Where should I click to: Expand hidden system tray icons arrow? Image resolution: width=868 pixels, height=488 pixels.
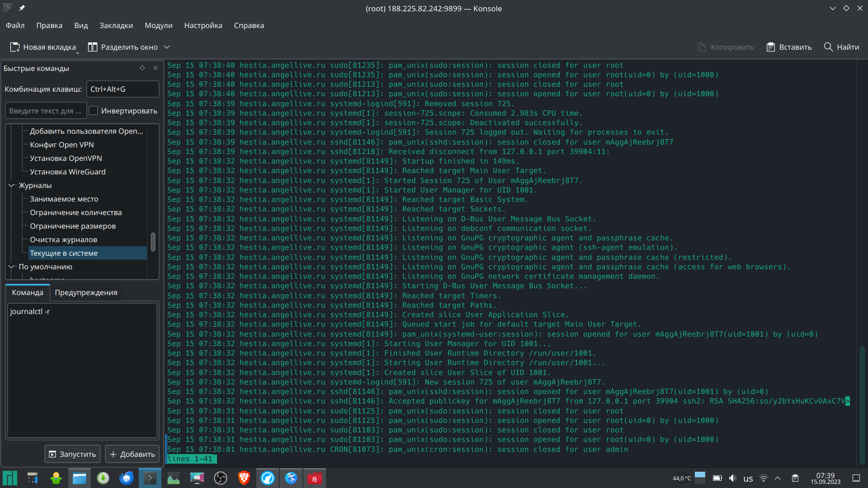point(778,478)
